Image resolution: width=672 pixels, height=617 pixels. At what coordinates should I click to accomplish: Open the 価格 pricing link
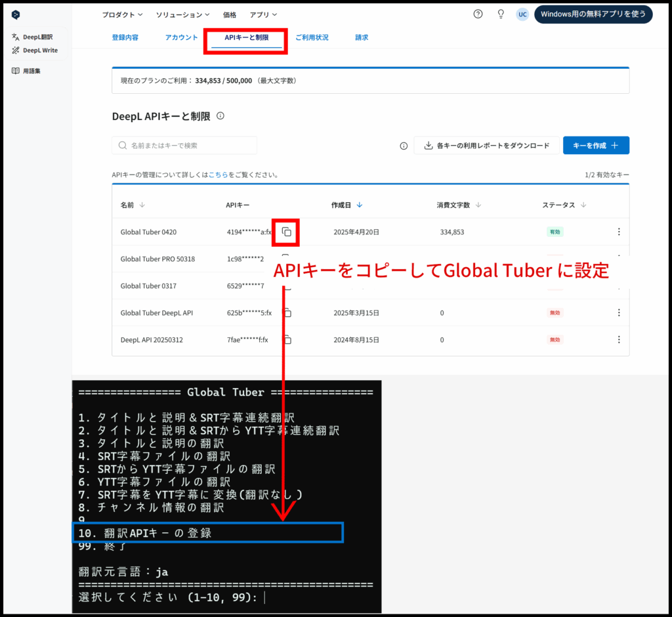230,14
